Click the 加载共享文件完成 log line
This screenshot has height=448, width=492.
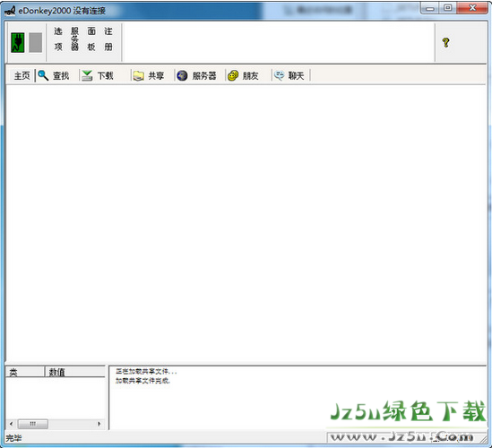(142, 381)
